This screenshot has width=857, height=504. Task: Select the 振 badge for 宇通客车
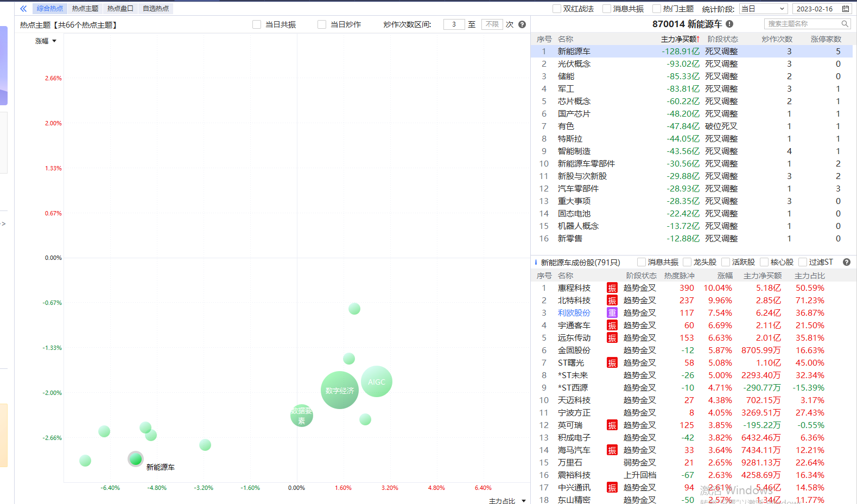(x=612, y=326)
